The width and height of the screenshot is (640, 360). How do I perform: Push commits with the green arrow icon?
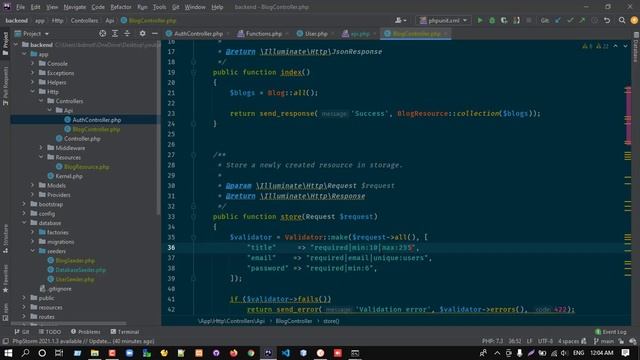pyautogui.click(x=582, y=20)
